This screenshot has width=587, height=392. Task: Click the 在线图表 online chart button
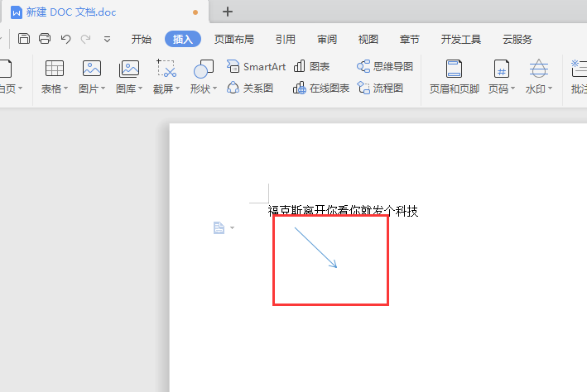321,88
